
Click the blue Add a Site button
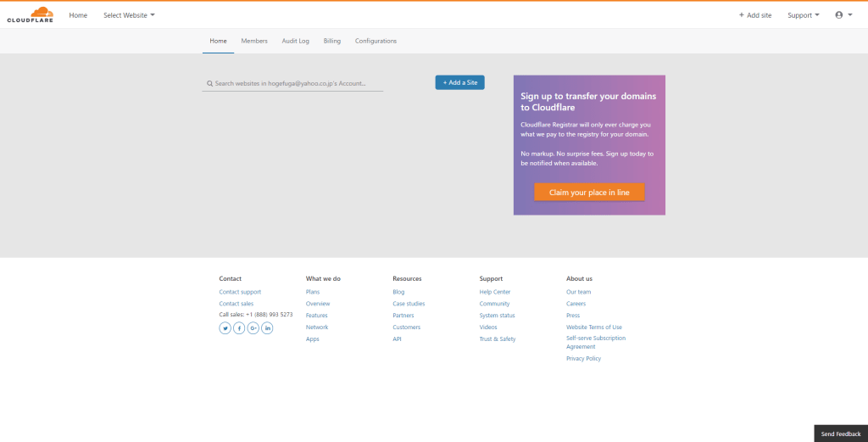coord(460,82)
